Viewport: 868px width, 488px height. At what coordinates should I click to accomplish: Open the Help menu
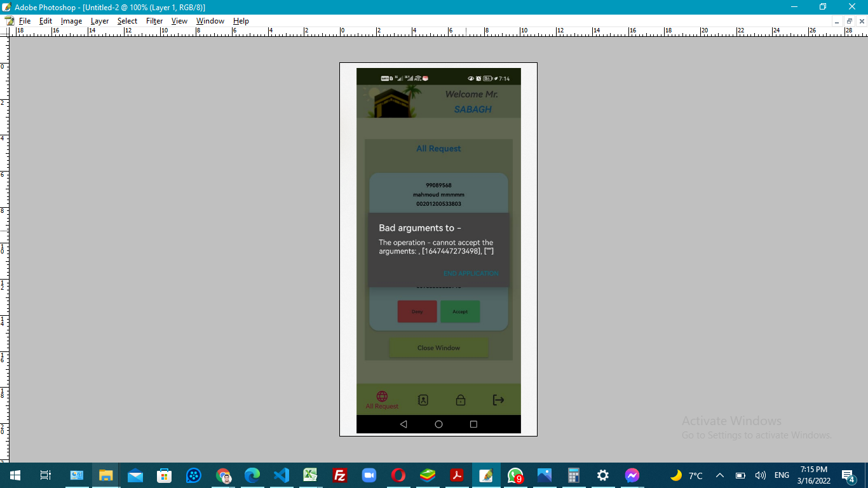[x=241, y=21]
